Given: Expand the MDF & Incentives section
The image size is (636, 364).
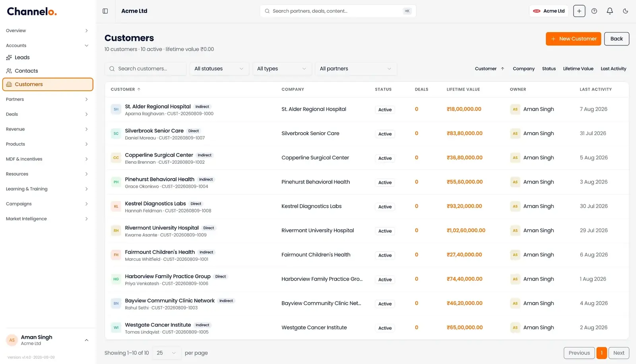Looking at the screenshot, I should (x=47, y=159).
